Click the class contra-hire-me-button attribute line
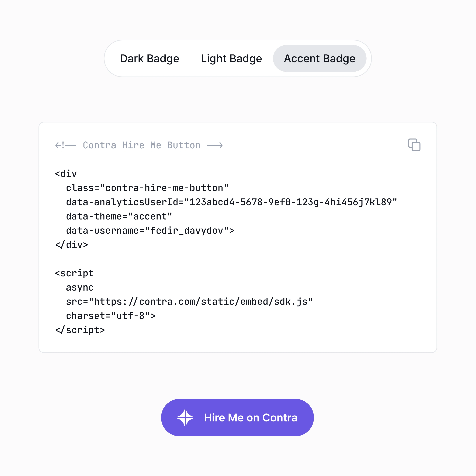This screenshot has height=476, width=476. (147, 188)
